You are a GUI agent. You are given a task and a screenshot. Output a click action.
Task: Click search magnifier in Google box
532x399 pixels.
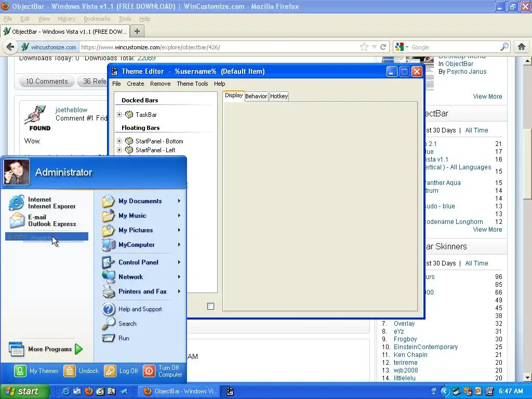pos(504,47)
